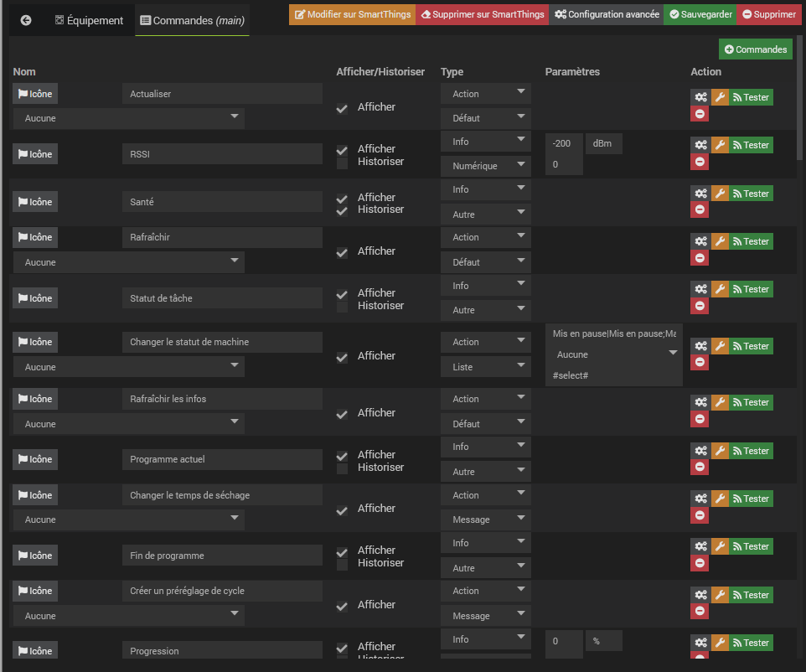806x672 pixels.
Task: Uncheck Afficher for Actualiser
Action: pos(342,108)
